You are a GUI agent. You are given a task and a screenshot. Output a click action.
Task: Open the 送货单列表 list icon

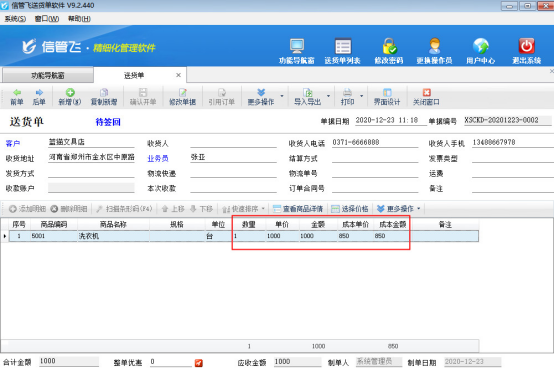pyautogui.click(x=343, y=46)
